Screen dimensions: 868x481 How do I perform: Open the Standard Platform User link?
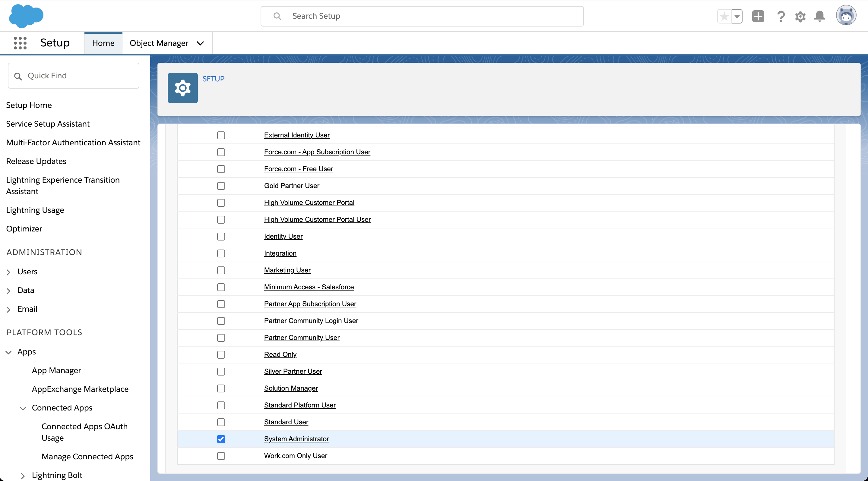click(x=300, y=405)
